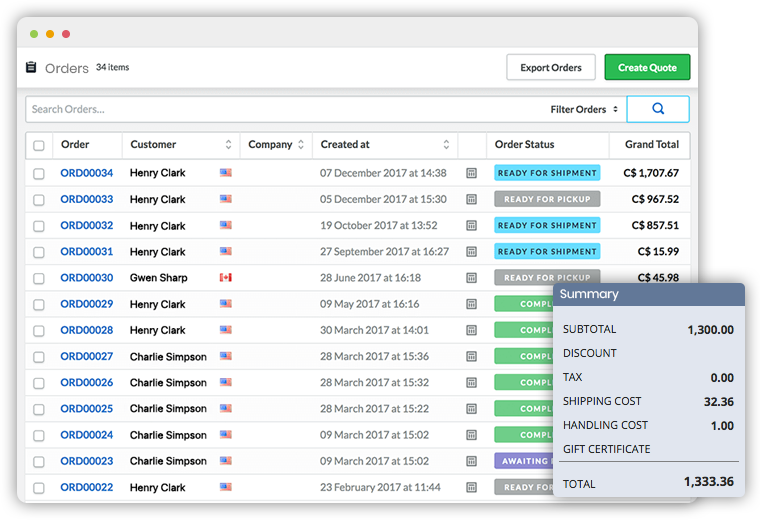Viewport: 760px width, 520px height.
Task: Click the US flag on ORD00027 row
Action: click(225, 356)
